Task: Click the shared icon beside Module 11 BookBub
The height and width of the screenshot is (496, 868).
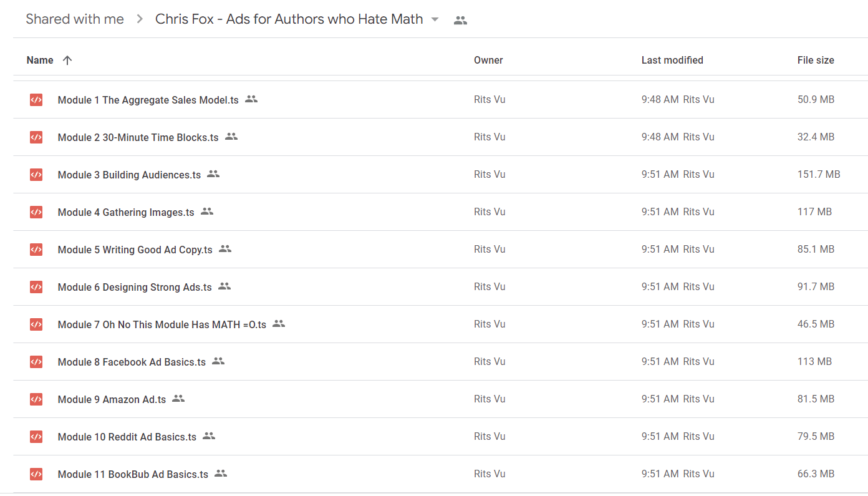Action: (x=221, y=474)
